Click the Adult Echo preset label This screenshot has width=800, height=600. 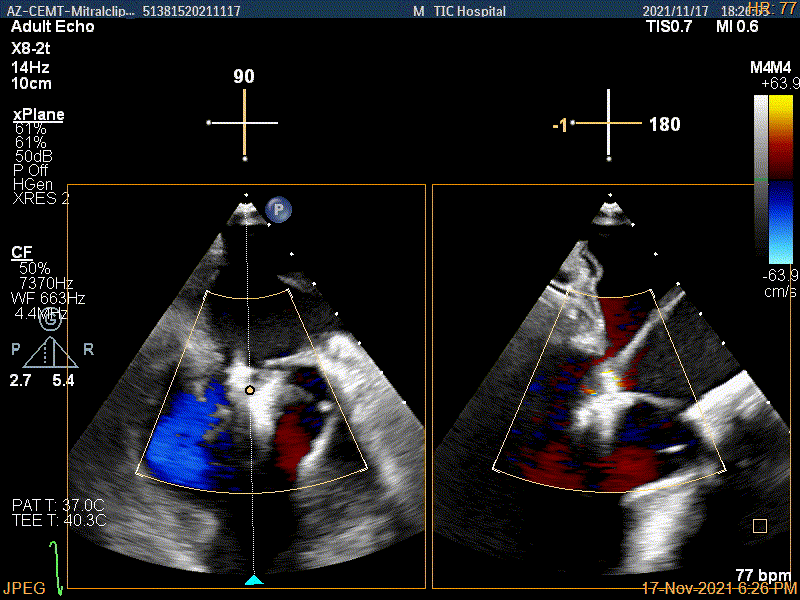point(53,27)
